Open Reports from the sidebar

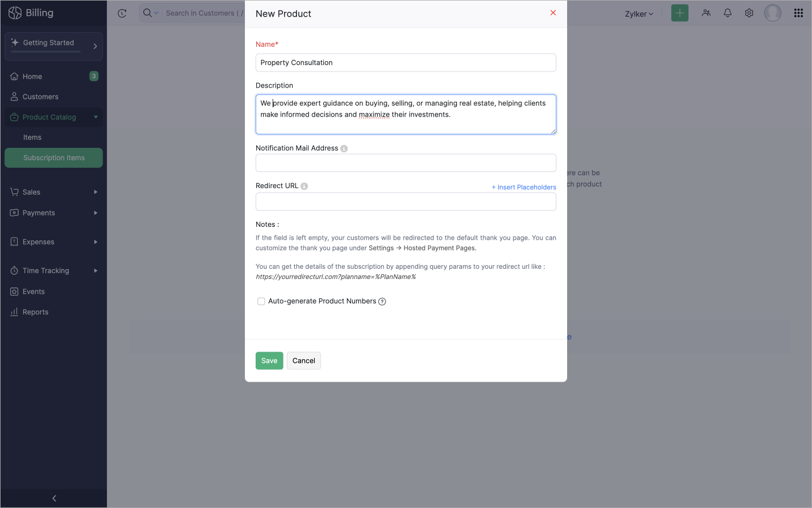pyautogui.click(x=35, y=312)
